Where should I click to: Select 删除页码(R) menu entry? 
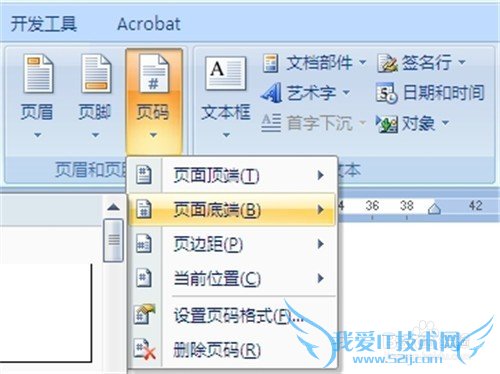click(232, 350)
